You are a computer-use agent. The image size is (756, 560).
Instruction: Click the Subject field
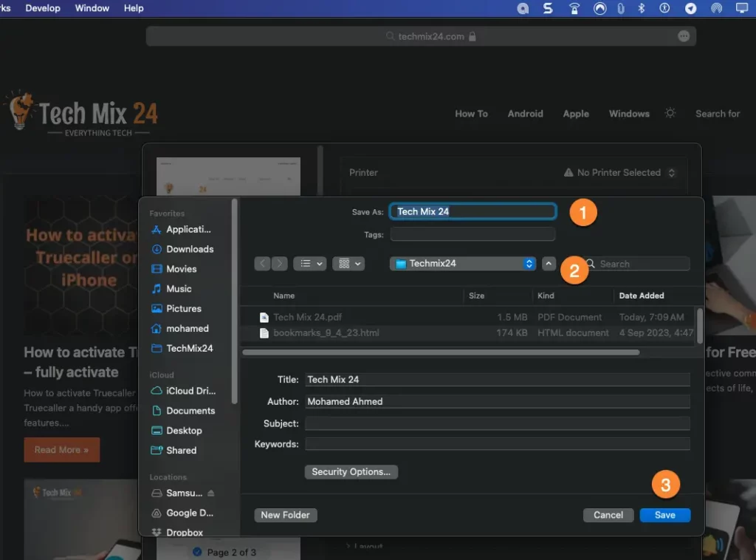[x=497, y=423]
